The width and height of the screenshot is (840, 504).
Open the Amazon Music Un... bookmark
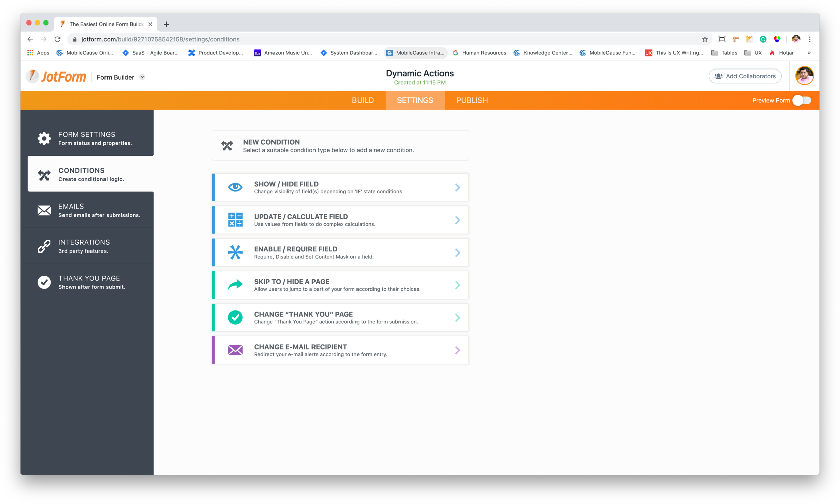[x=283, y=53]
